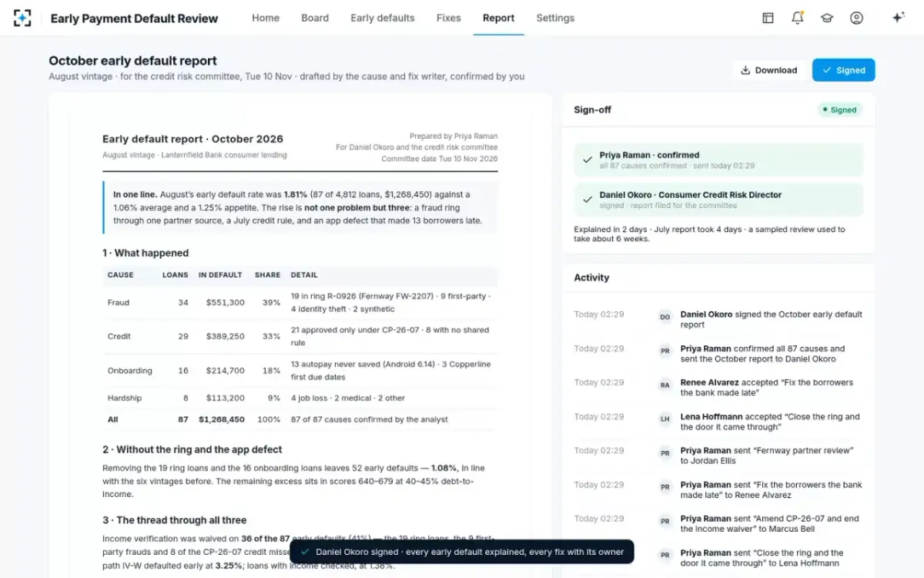This screenshot has height=578, width=924.
Task: Click the DETAIL column header
Action: (x=304, y=274)
